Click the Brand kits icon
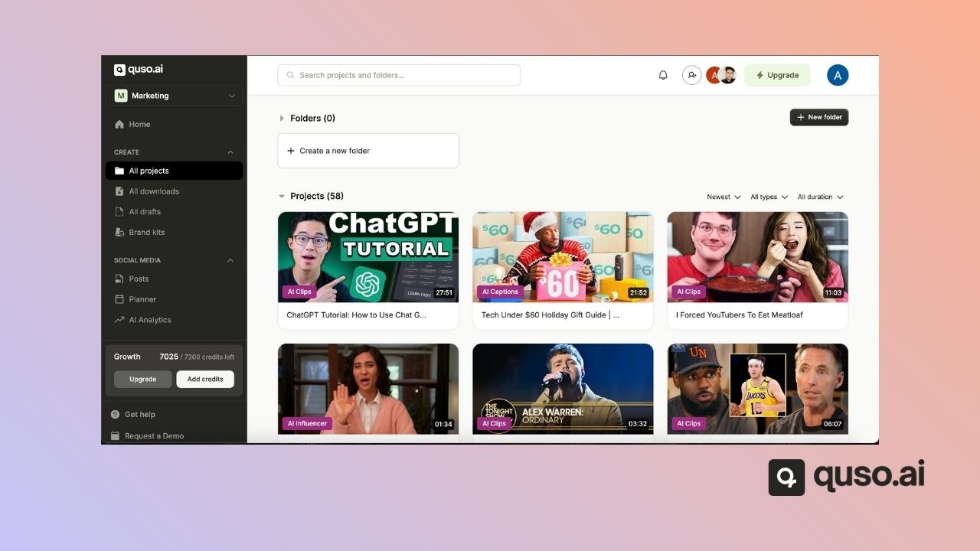The image size is (980, 551). [x=119, y=232]
